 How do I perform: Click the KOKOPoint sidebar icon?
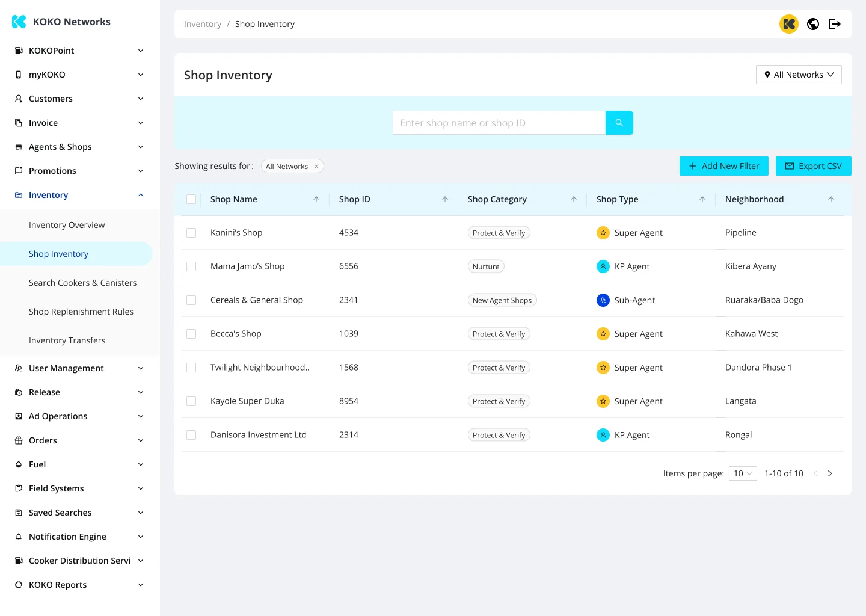click(x=19, y=51)
